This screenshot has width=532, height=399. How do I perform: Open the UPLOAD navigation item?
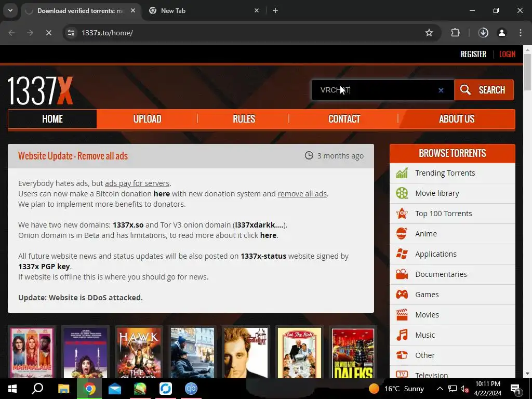[147, 119]
